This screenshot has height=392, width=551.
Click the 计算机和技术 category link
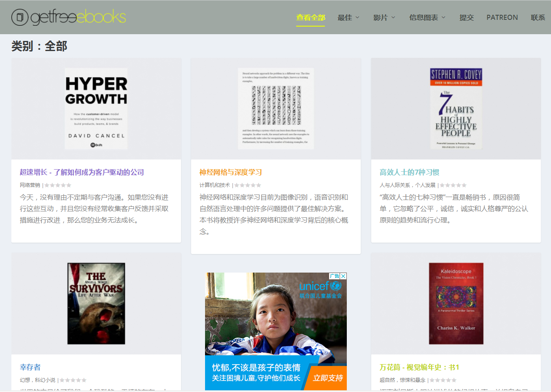pos(215,185)
